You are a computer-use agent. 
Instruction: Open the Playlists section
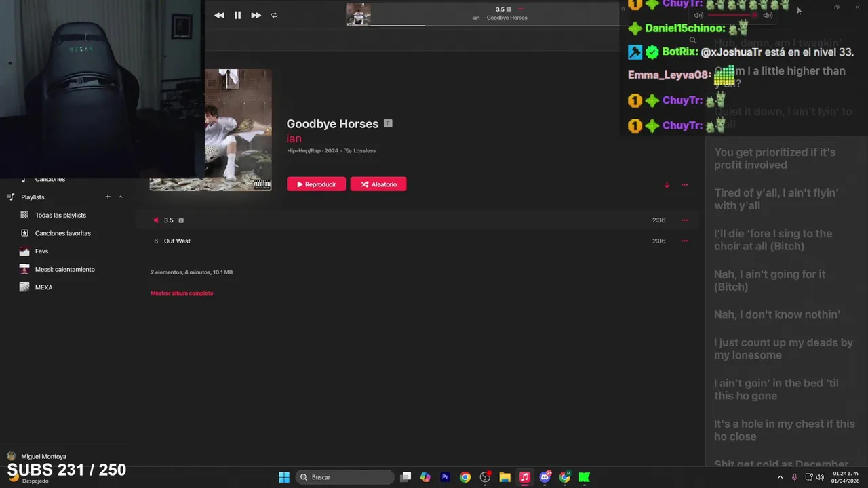33,197
